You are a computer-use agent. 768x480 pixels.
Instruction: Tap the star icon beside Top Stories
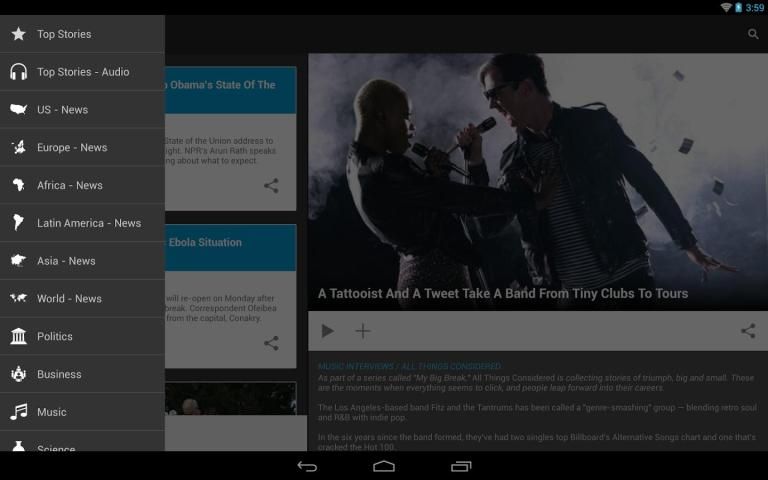(18, 34)
